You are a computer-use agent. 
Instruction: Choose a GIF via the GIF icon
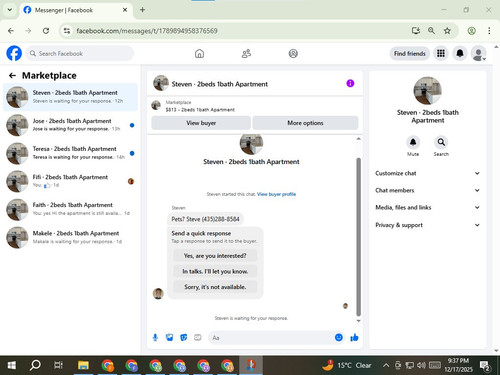coord(198,338)
